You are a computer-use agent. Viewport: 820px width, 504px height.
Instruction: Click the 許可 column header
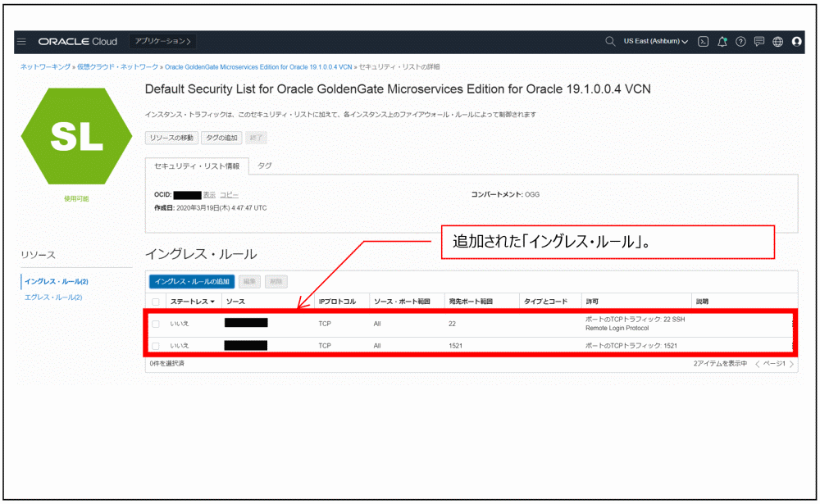point(592,302)
